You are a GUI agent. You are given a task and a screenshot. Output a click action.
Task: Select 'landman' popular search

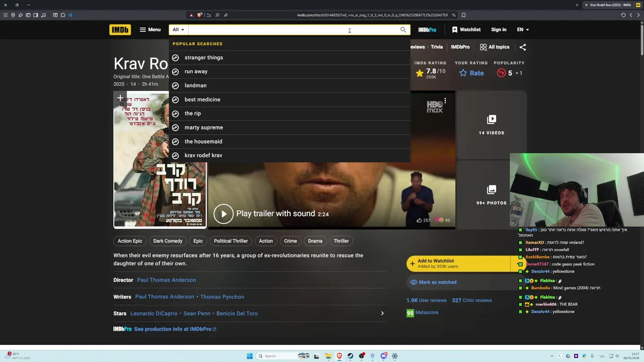click(289, 85)
